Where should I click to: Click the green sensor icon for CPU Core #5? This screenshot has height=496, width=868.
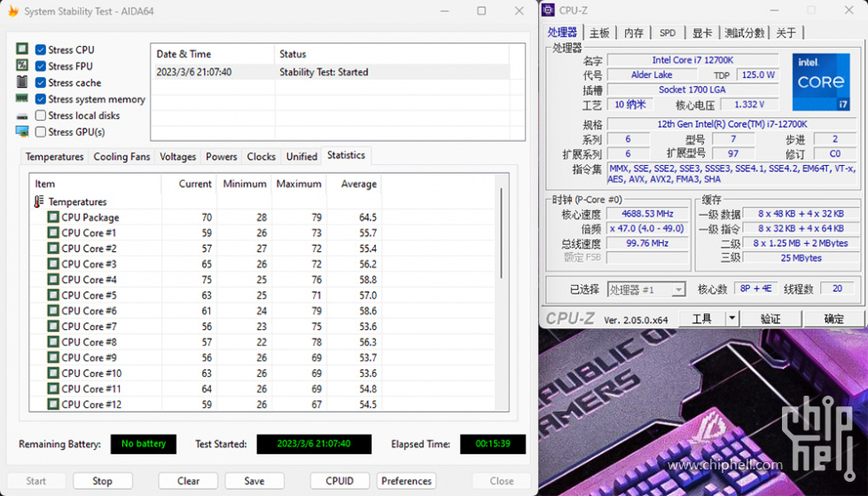pyautogui.click(x=53, y=295)
